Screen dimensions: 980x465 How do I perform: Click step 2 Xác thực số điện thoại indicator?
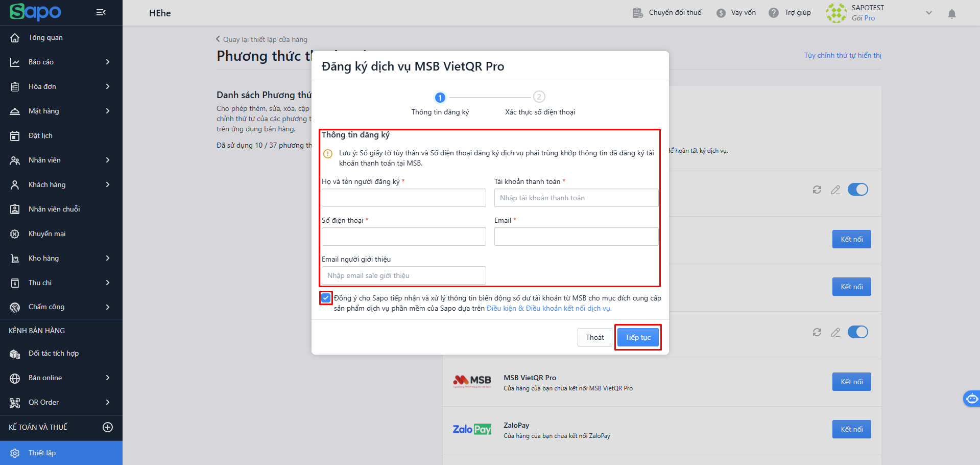pos(539,97)
